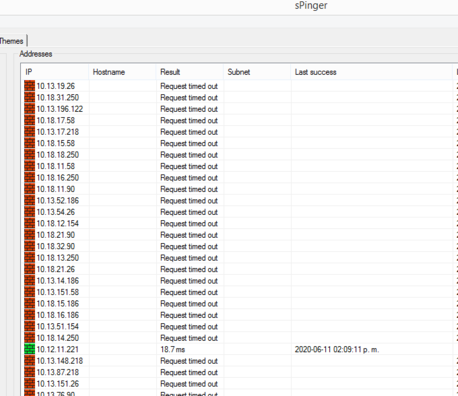Click the status icon beside 10.18.31.250
This screenshot has width=458, height=396.
[x=29, y=97]
